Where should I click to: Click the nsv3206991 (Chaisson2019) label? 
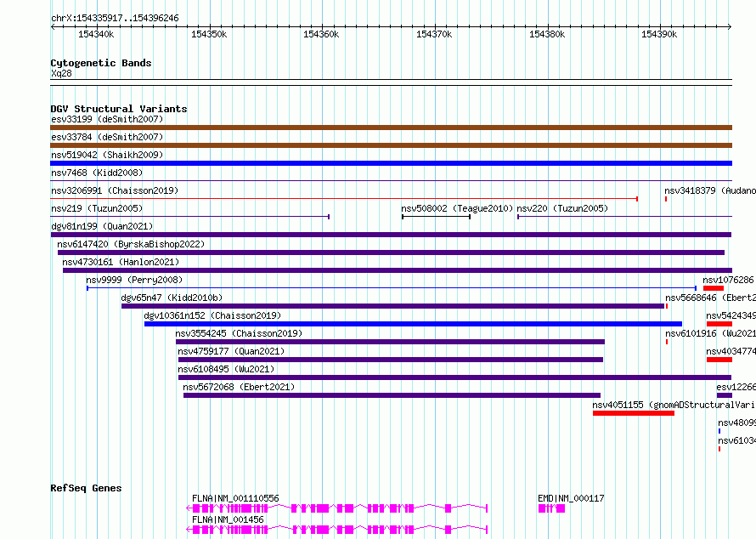(115, 190)
